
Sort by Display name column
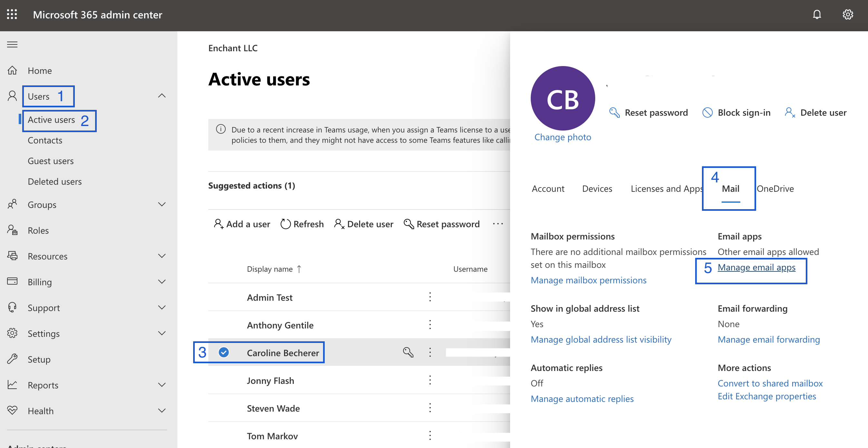(274, 269)
